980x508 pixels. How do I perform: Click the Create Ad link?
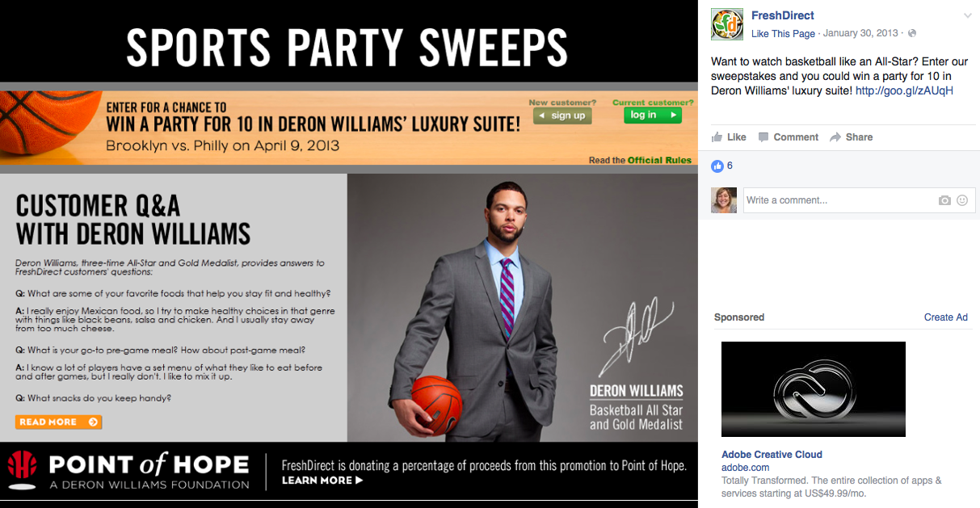point(946,317)
